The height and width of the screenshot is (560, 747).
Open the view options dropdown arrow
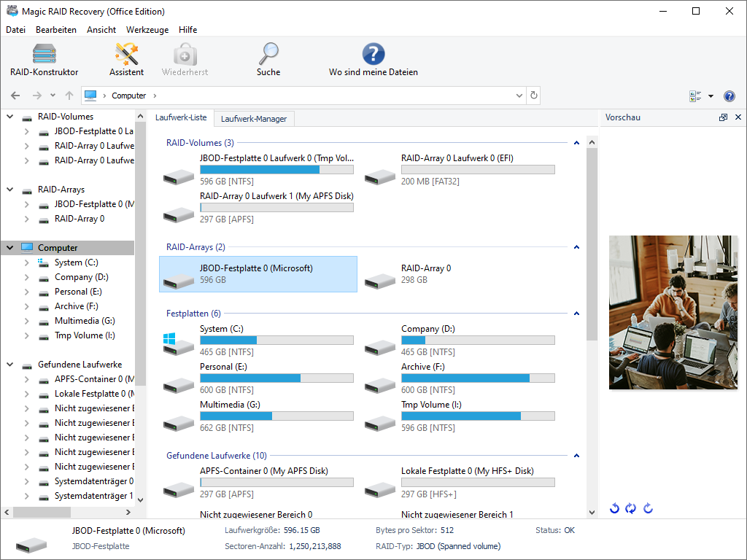point(711,96)
